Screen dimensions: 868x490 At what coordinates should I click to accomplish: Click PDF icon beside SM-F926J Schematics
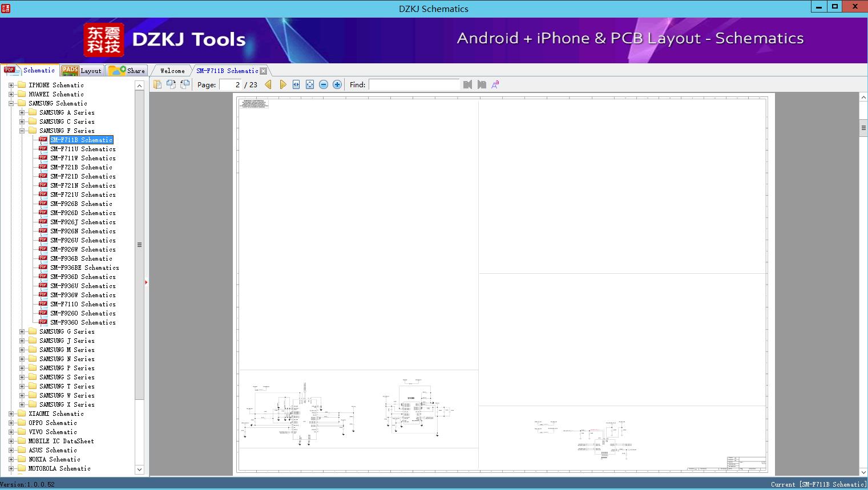43,222
